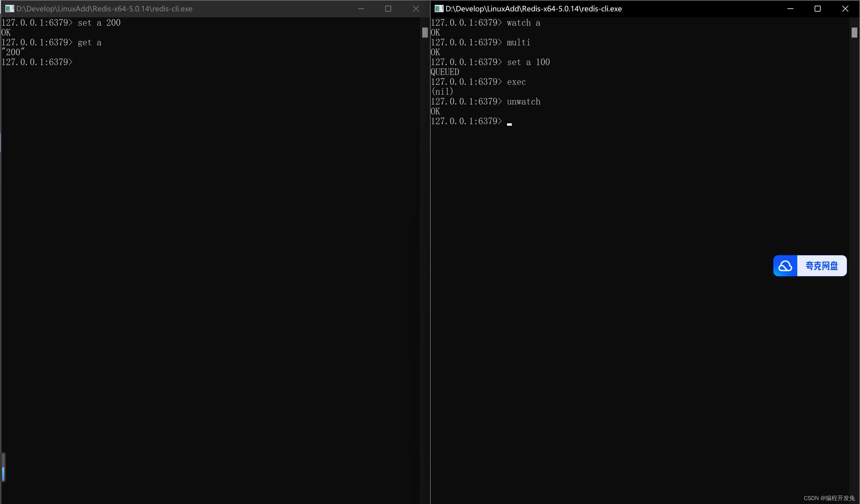Screen dimensions: 860x504
Task: Click the left window title bar path text
Action: 105,9
